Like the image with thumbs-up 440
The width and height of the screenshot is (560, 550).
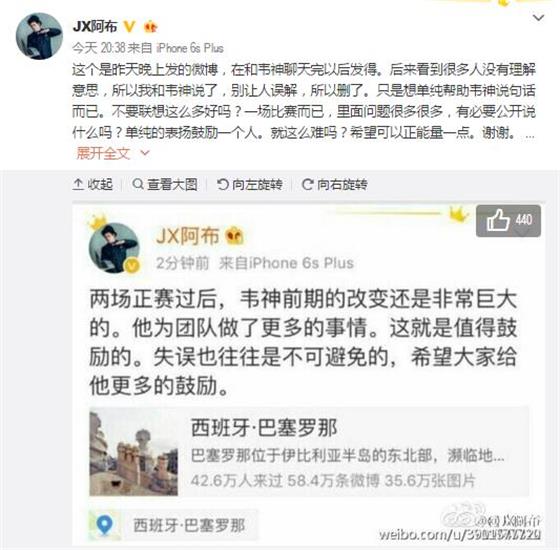pos(508,221)
